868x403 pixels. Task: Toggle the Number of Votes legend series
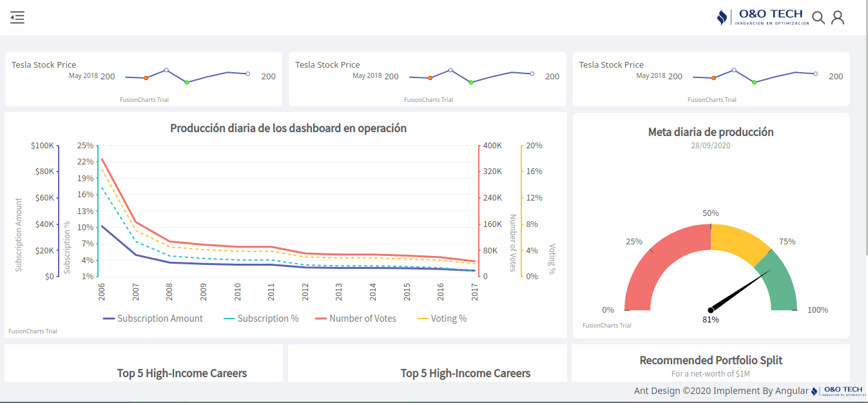pyautogui.click(x=356, y=319)
